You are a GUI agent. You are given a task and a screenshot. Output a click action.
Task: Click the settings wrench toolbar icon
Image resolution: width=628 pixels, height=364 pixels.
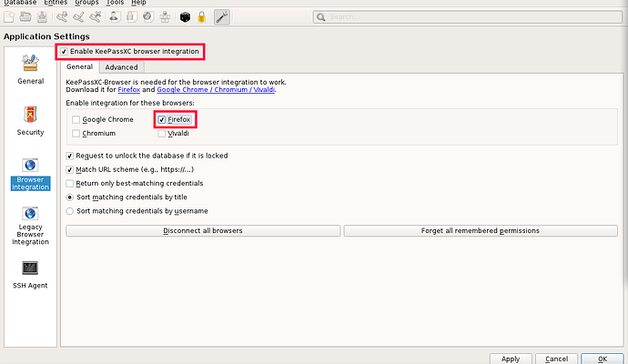221,17
